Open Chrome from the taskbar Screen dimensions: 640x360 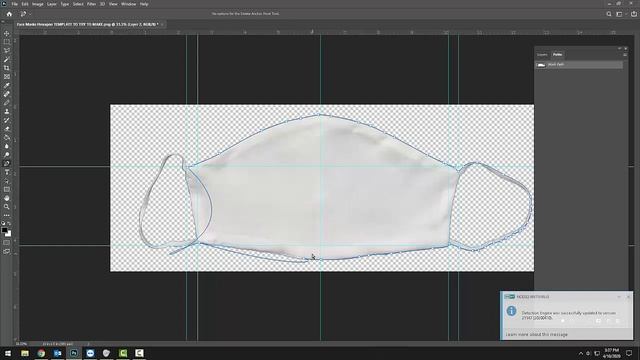click(x=41, y=353)
